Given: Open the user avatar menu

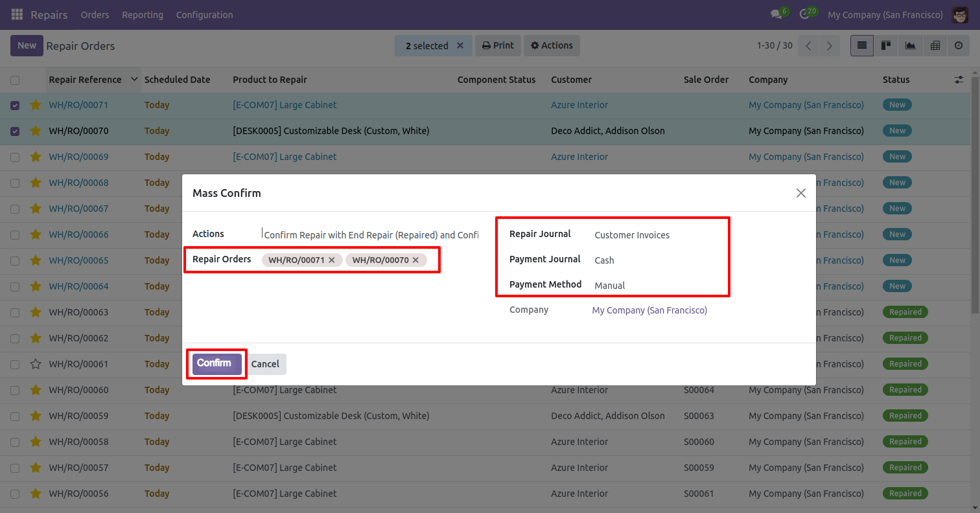Looking at the screenshot, I should click(960, 14).
